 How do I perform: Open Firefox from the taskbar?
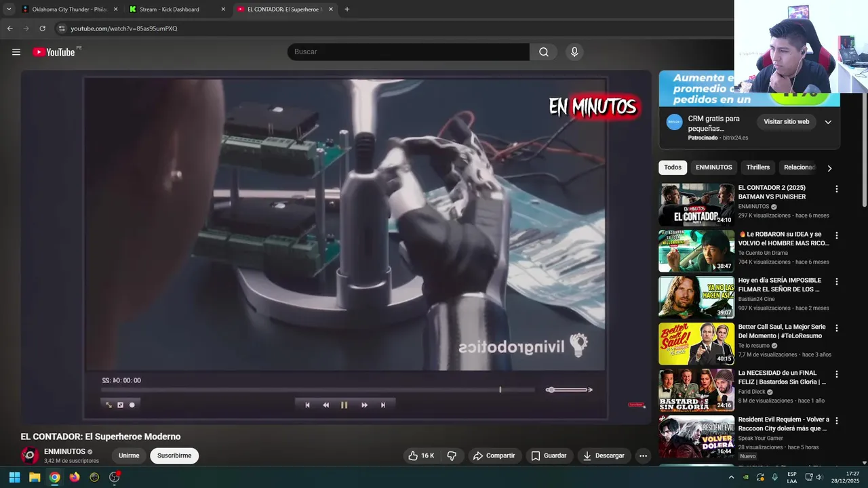75,477
